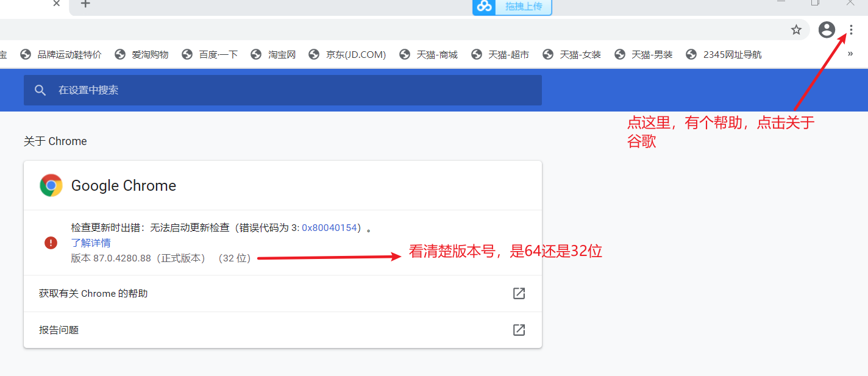Open the three-dot Chrome customize menu
This screenshot has width=868, height=376.
[x=850, y=29]
